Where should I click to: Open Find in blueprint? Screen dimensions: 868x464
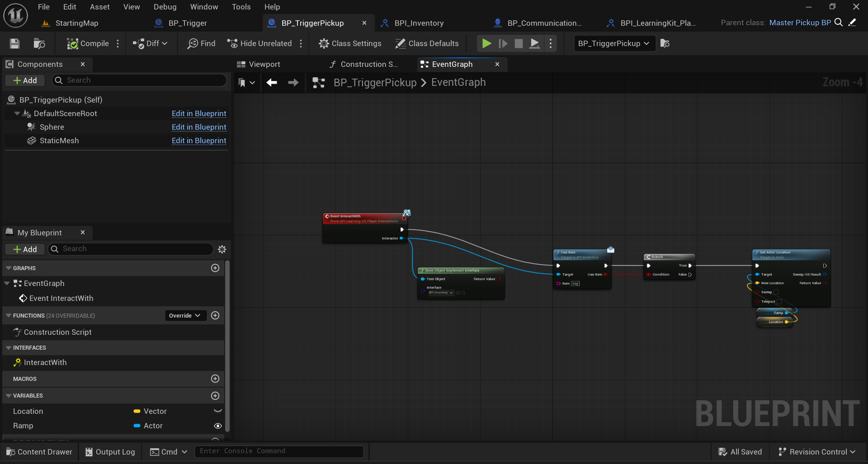point(202,43)
